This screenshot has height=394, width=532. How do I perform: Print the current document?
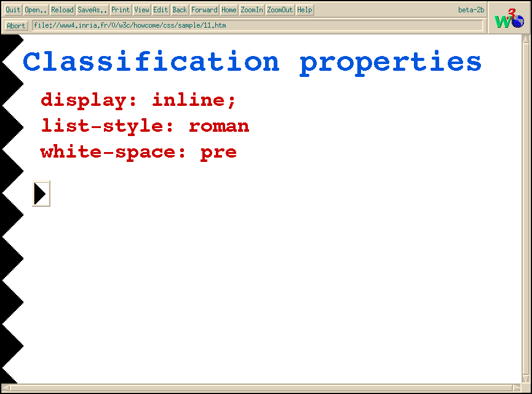(x=121, y=10)
